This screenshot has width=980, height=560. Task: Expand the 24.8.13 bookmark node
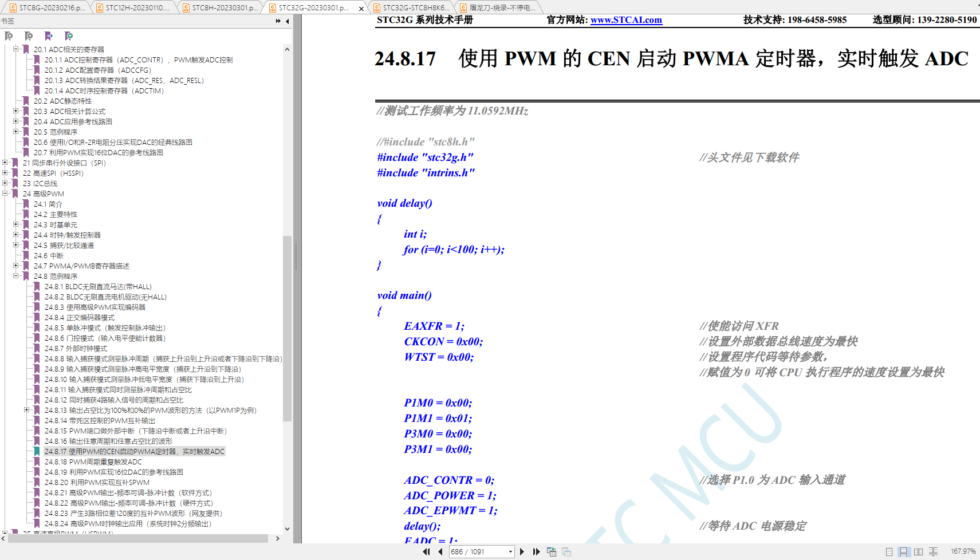27,410
